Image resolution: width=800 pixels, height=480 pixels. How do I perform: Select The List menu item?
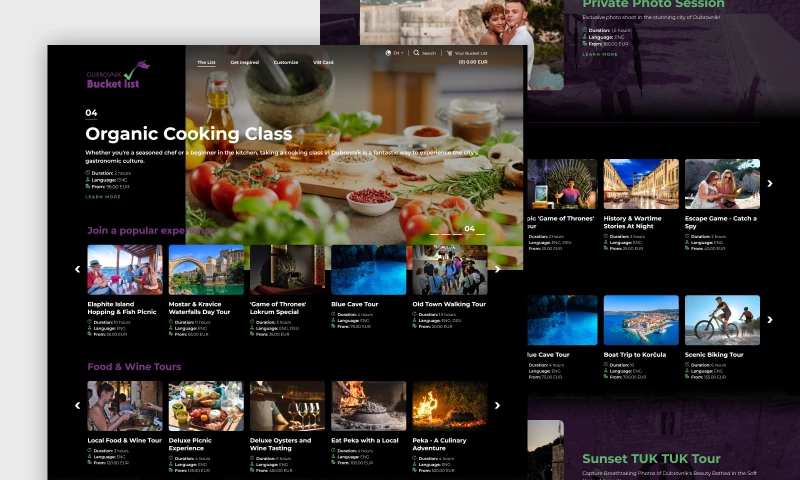206,62
